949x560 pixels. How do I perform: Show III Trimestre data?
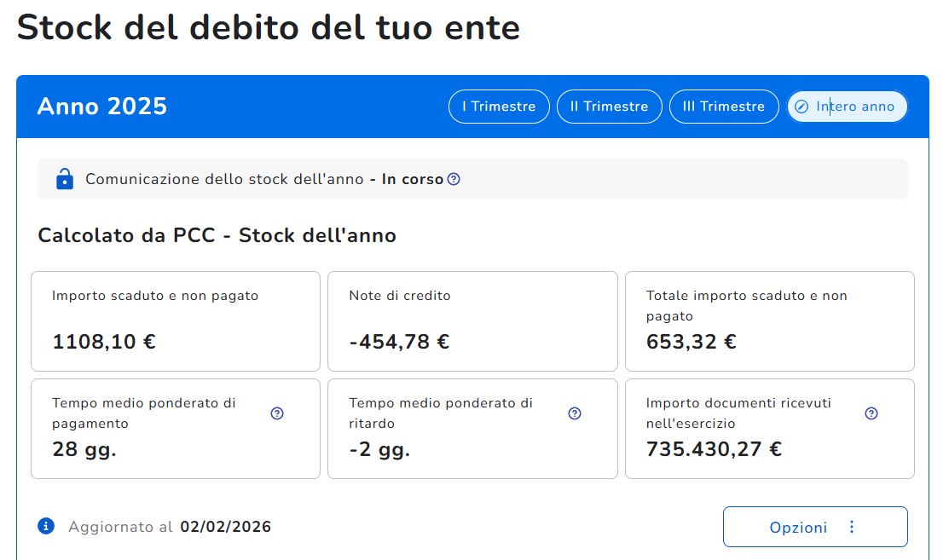(x=723, y=107)
